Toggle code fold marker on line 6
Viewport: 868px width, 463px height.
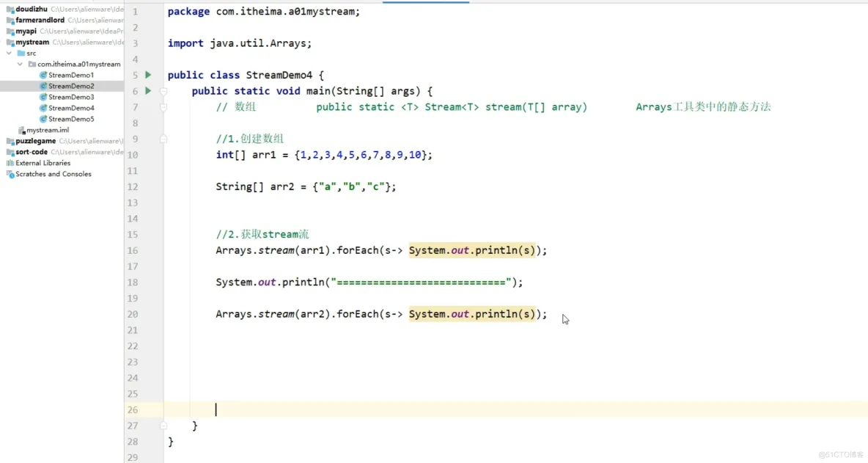tap(163, 91)
